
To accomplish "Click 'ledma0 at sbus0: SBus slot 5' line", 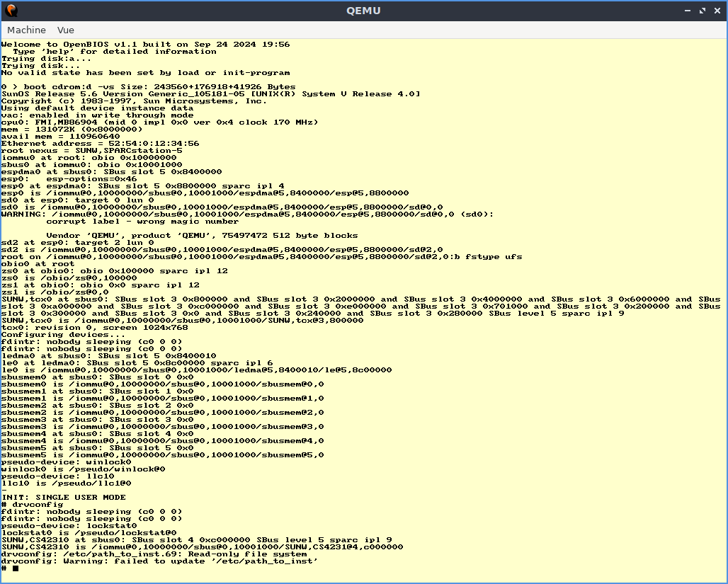I will 108,356.
